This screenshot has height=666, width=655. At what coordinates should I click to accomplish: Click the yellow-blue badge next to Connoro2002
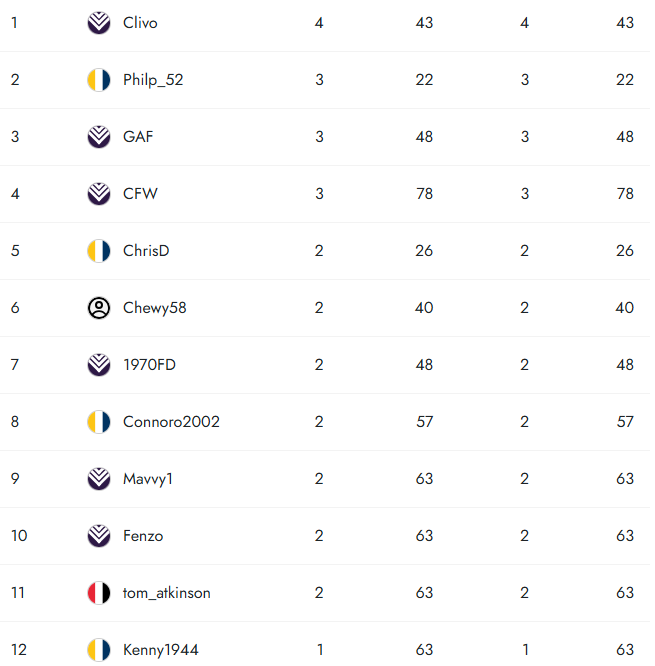coord(99,422)
